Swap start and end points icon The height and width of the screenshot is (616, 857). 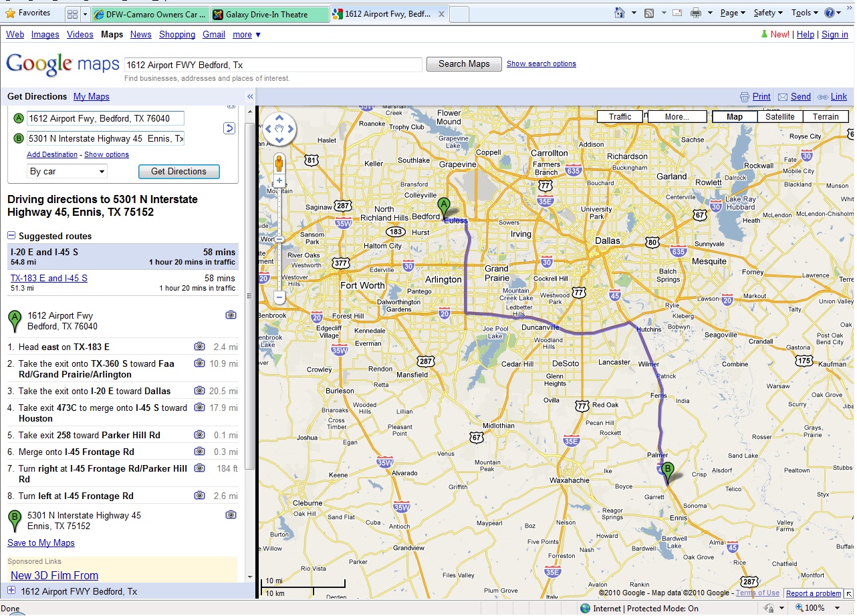pos(229,128)
